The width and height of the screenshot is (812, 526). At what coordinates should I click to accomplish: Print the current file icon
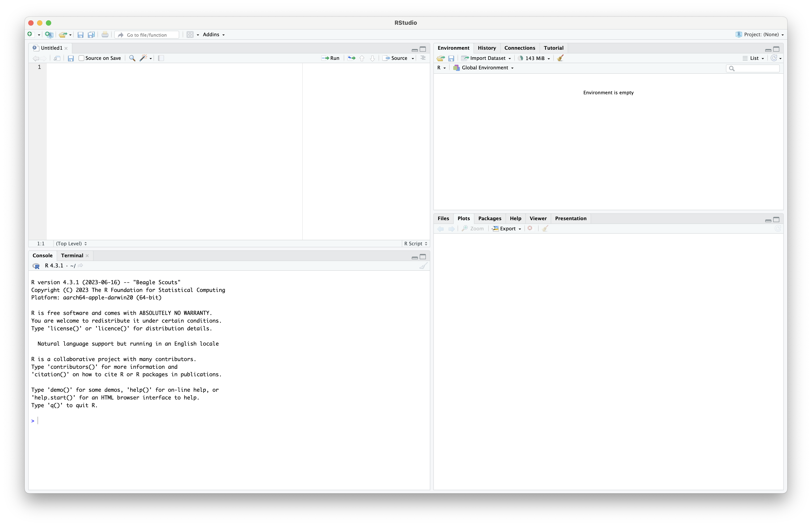point(105,34)
